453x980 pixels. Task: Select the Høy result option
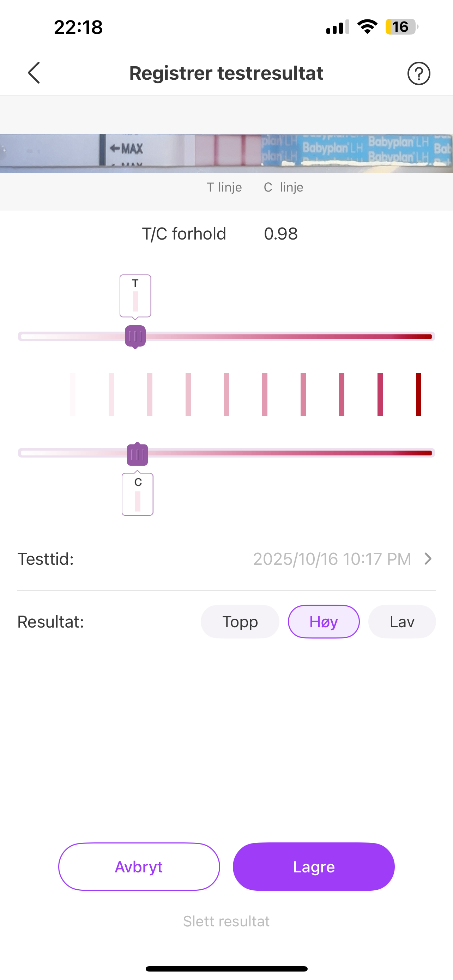324,622
